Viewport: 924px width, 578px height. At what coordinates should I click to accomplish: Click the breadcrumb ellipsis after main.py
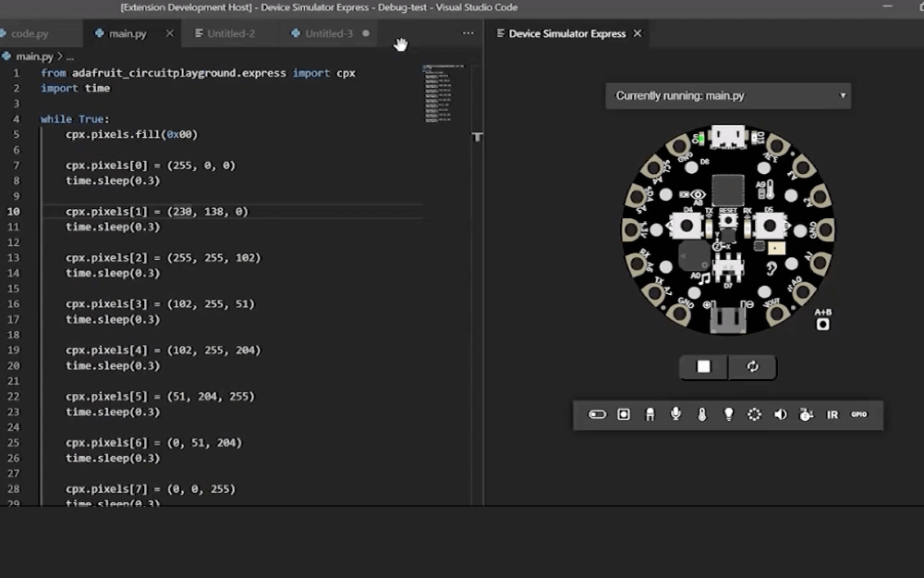click(69, 57)
